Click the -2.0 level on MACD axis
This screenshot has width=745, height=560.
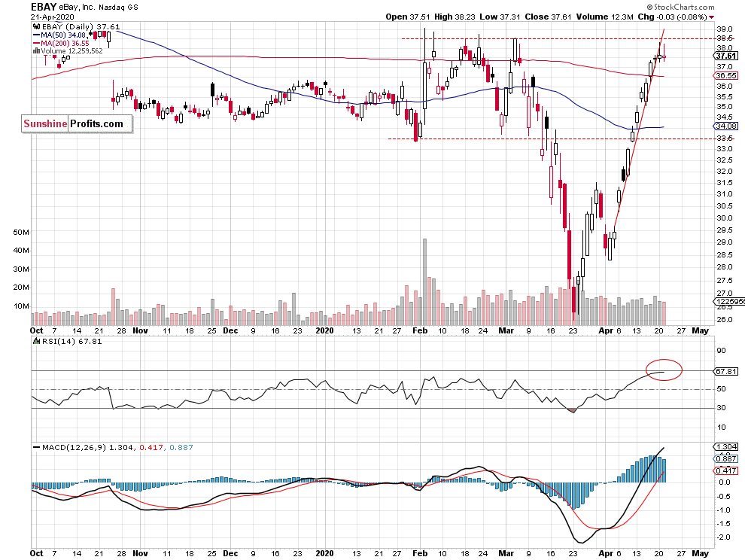coord(724,537)
